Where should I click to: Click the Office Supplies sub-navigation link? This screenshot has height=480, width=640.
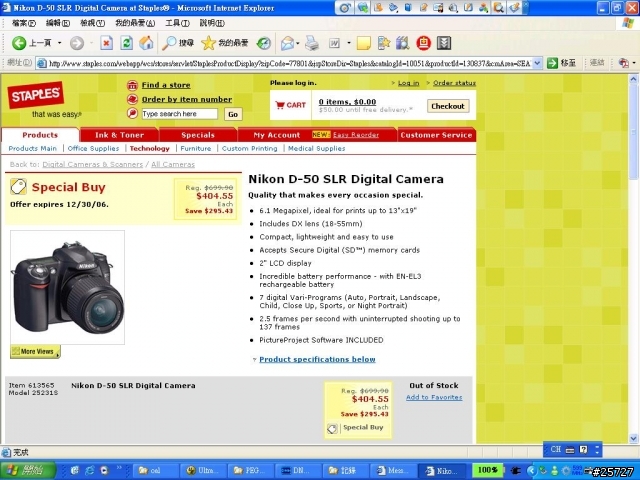(93, 148)
